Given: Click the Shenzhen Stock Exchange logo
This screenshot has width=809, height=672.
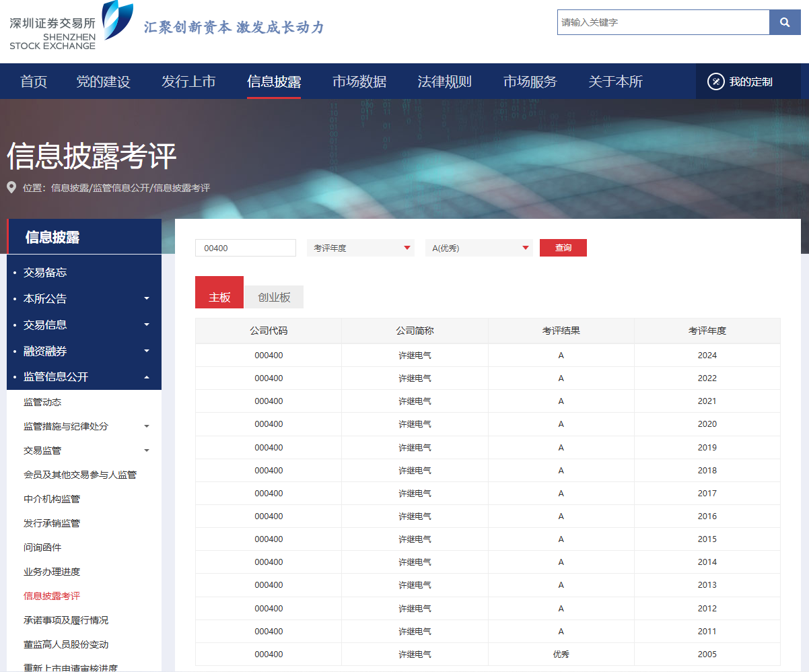Looking at the screenshot, I should click(x=71, y=26).
